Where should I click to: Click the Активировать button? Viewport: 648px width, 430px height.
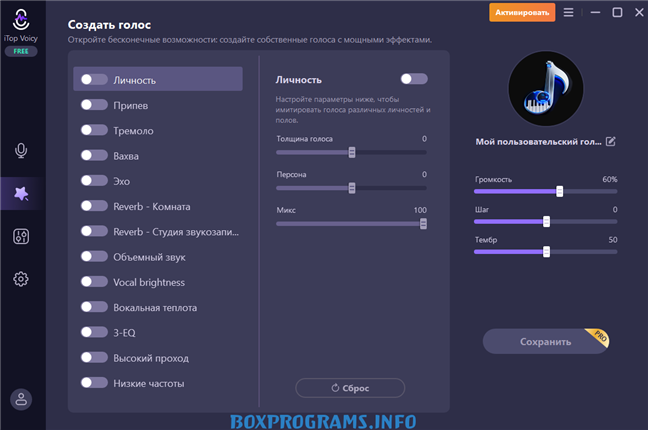521,12
